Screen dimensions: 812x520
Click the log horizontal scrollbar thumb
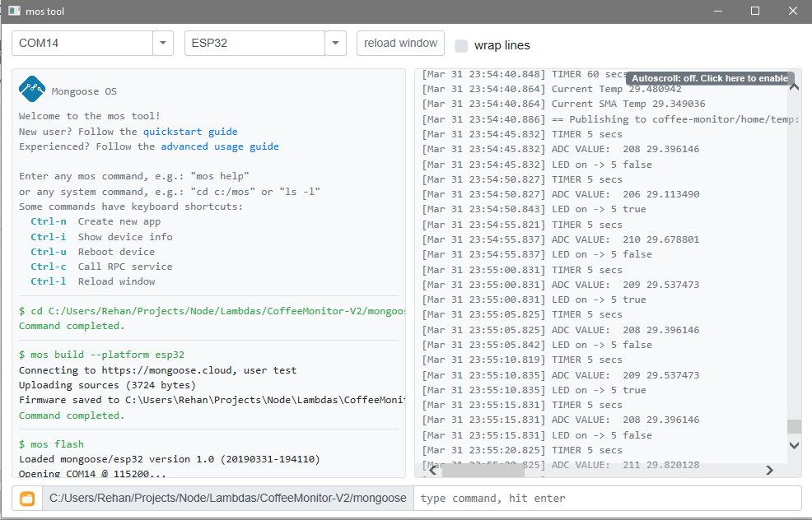coord(483,470)
